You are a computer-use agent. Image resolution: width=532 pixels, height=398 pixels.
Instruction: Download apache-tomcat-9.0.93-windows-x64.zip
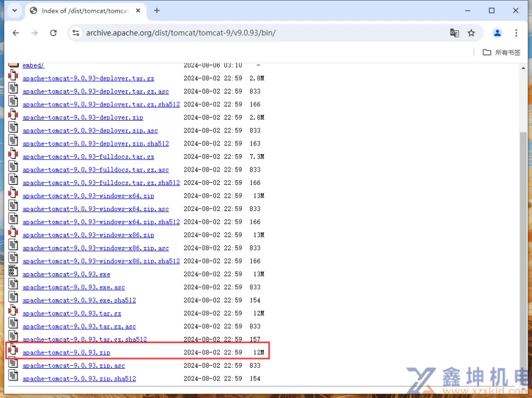click(x=88, y=196)
